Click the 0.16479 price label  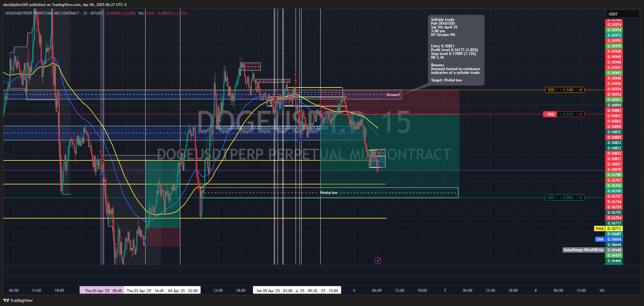614,255
